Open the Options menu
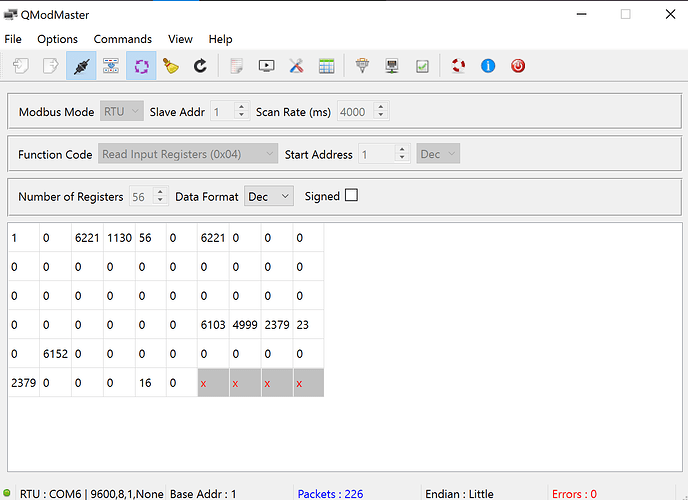Image resolution: width=688 pixels, height=500 pixels. pos(57,39)
